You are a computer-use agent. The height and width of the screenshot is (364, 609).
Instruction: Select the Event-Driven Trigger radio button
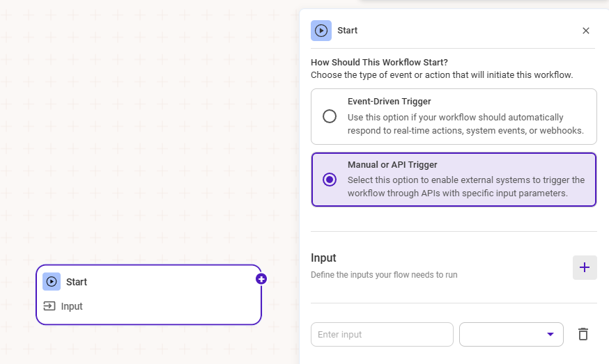pyautogui.click(x=330, y=116)
